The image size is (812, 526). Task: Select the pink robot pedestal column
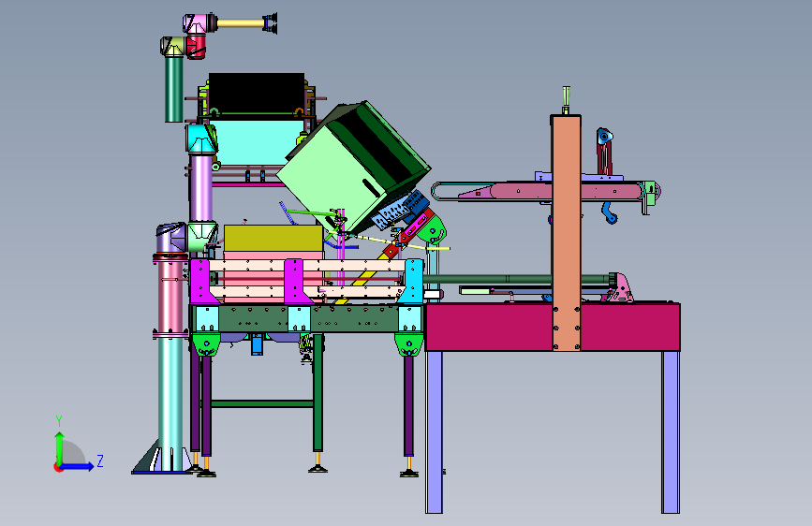(170, 296)
